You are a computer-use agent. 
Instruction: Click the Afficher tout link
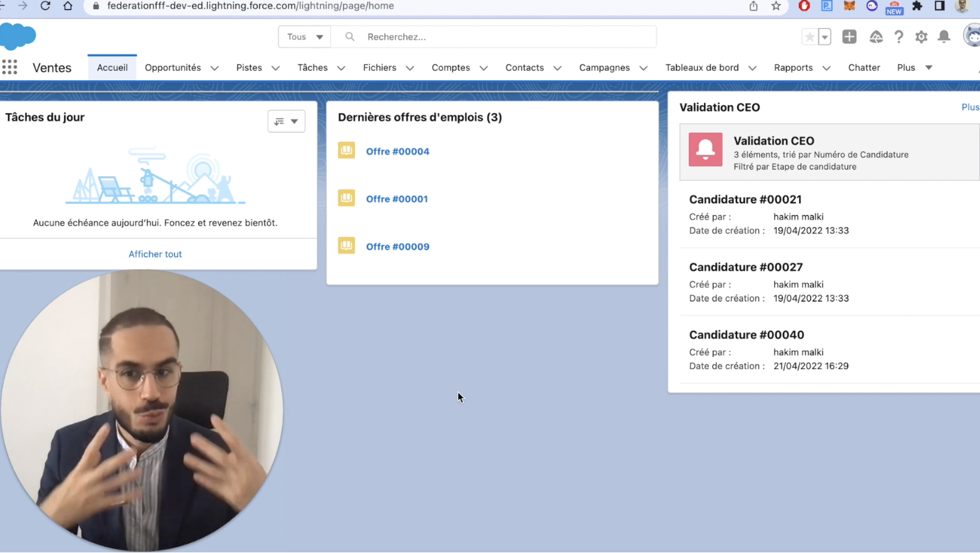point(155,254)
